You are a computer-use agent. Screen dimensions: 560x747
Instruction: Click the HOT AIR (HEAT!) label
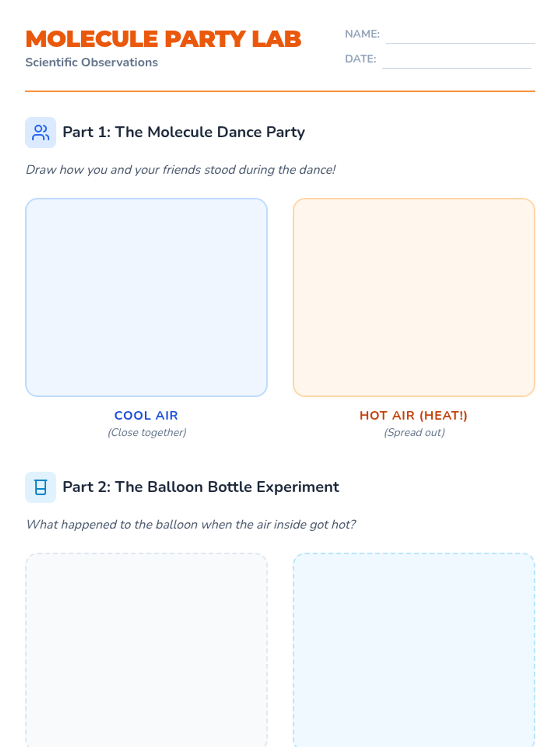[413, 416]
